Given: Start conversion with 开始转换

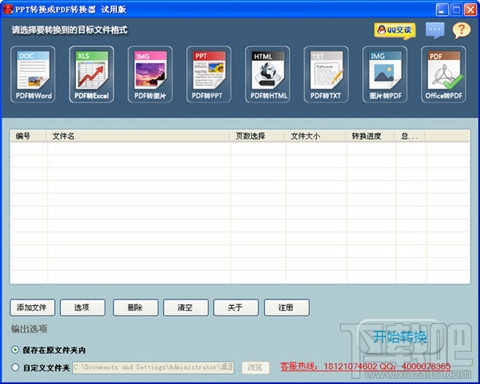Looking at the screenshot, I should 400,337.
